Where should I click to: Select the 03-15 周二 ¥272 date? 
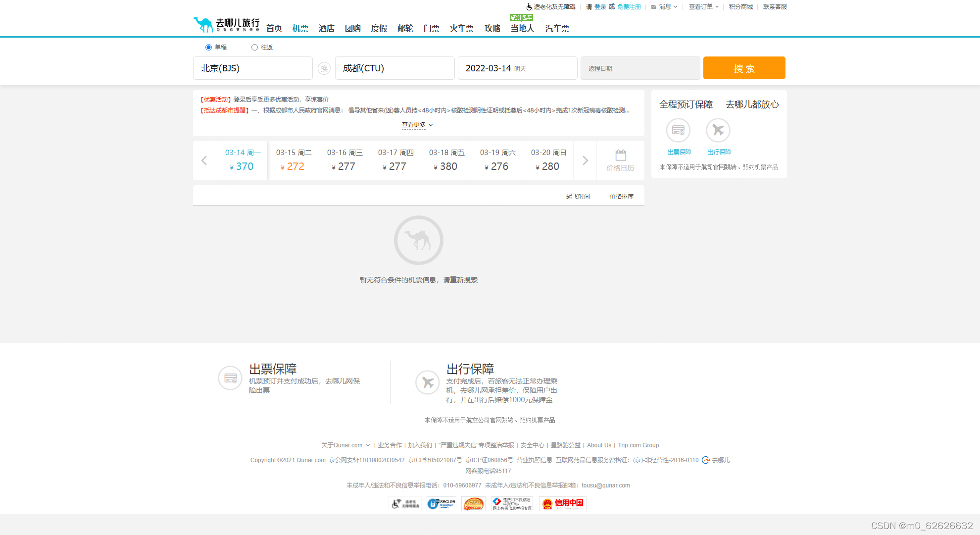point(294,160)
